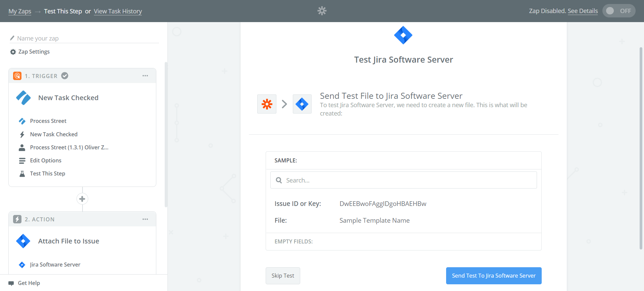Open the action step three-dot menu
The height and width of the screenshot is (291, 644).
click(145, 219)
